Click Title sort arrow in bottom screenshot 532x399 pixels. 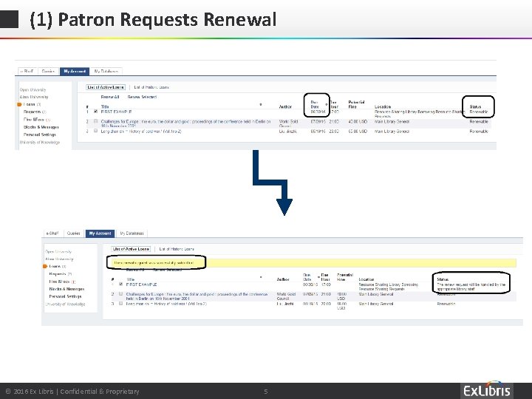click(261, 277)
